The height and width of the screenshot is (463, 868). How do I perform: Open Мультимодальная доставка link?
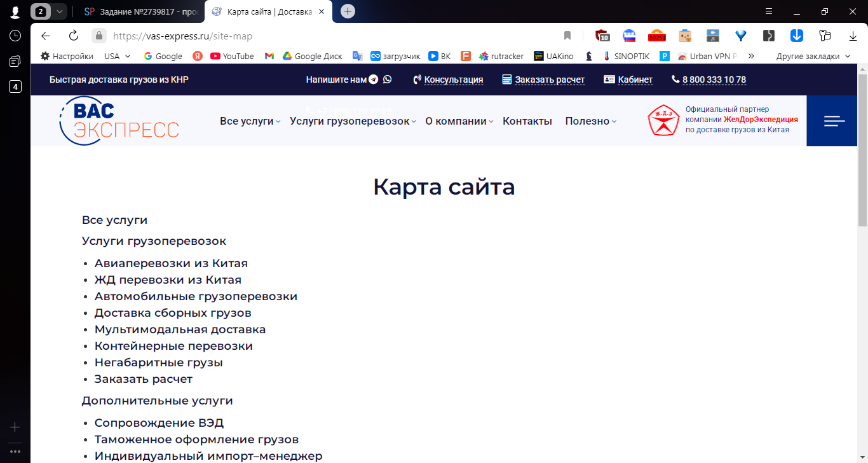180,329
